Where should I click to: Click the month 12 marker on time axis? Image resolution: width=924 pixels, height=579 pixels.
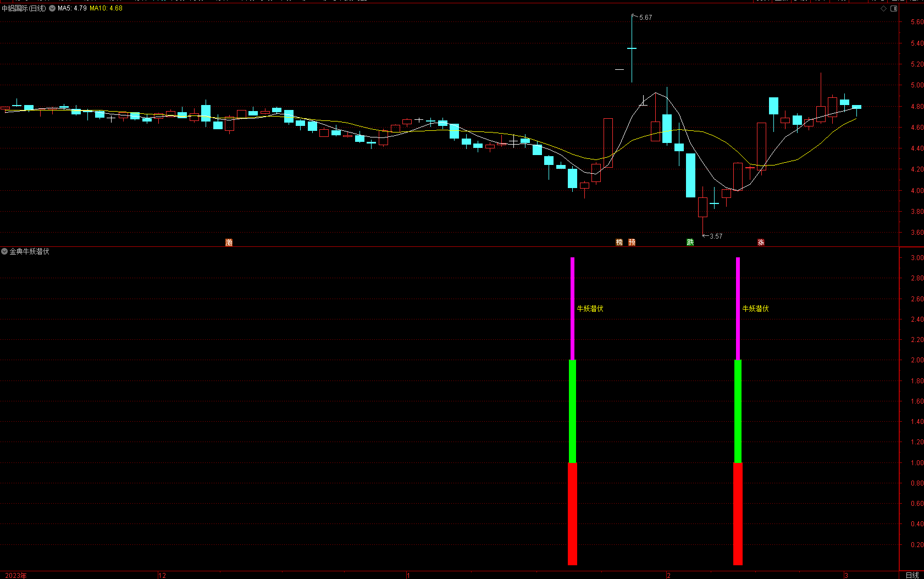pos(162,576)
